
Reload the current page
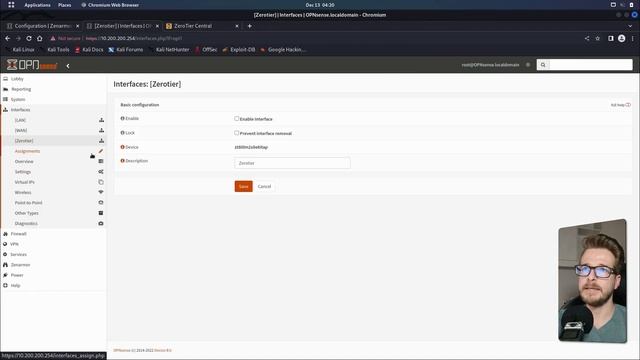(x=29, y=38)
